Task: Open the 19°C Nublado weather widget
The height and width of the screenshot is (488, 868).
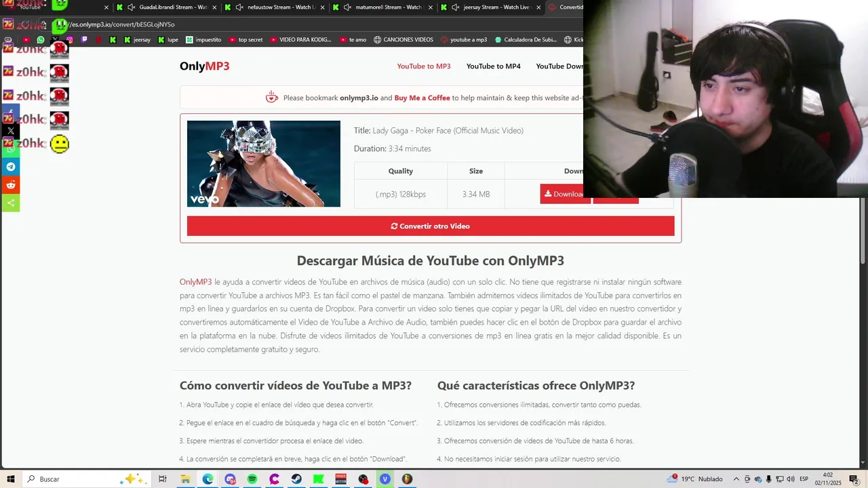Action: tap(696, 479)
